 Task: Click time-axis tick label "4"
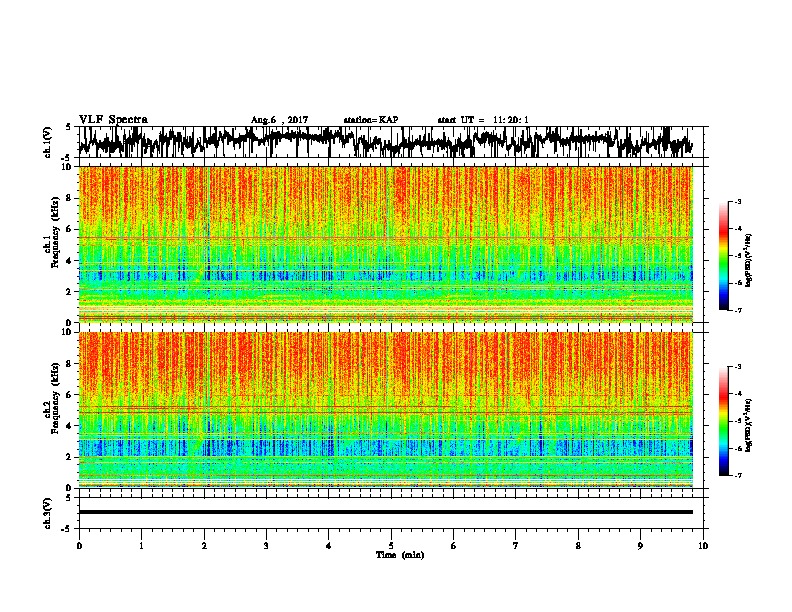coord(329,546)
